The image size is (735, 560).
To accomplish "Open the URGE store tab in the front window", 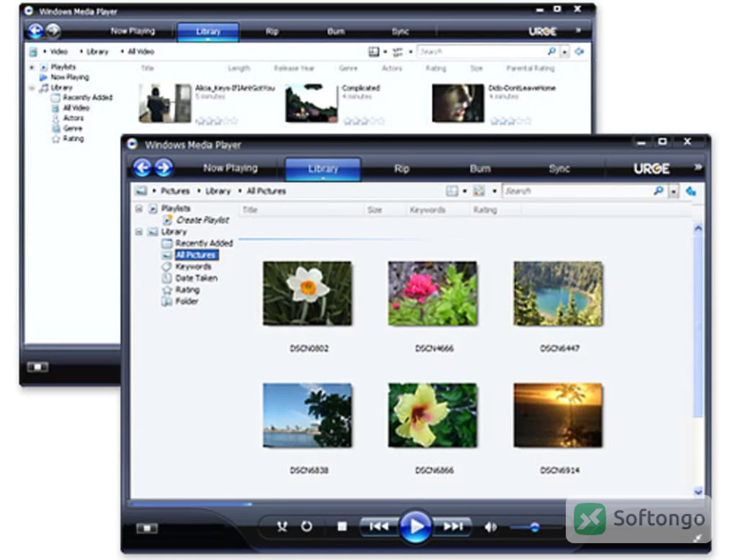I will pyautogui.click(x=651, y=168).
